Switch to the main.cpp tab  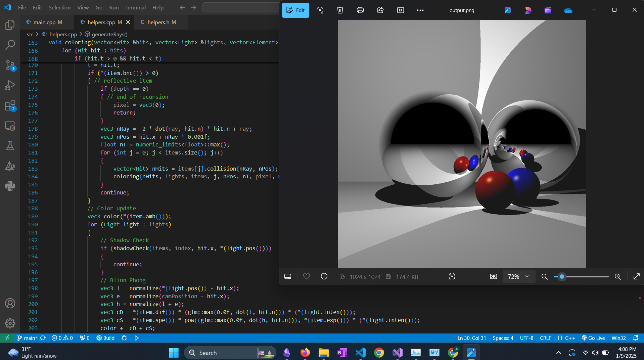click(44, 22)
